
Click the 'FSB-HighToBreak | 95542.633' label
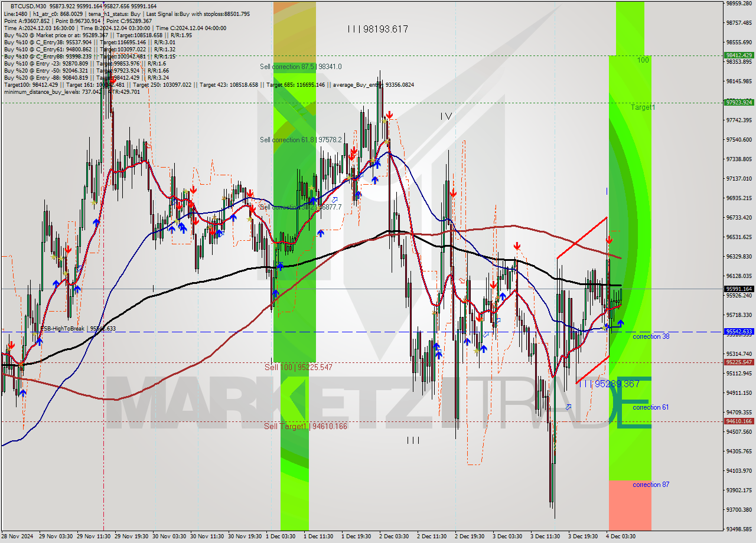coord(78,328)
